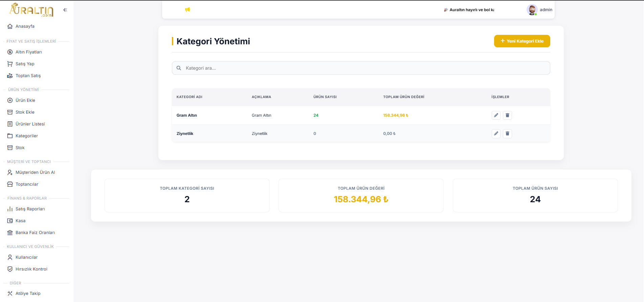Navigate to Ürünler Listesi
The width and height of the screenshot is (644, 302).
tap(30, 124)
